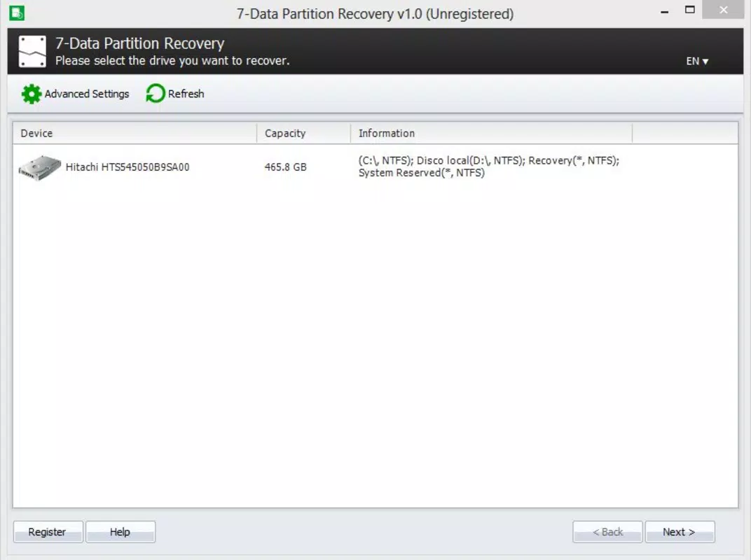Click the 465.8 GB capacity value

[x=285, y=167]
